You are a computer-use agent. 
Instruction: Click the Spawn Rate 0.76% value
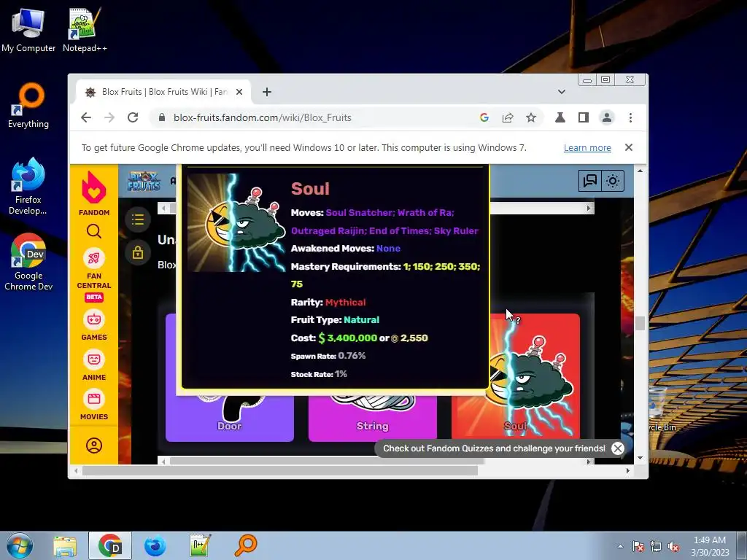(352, 356)
